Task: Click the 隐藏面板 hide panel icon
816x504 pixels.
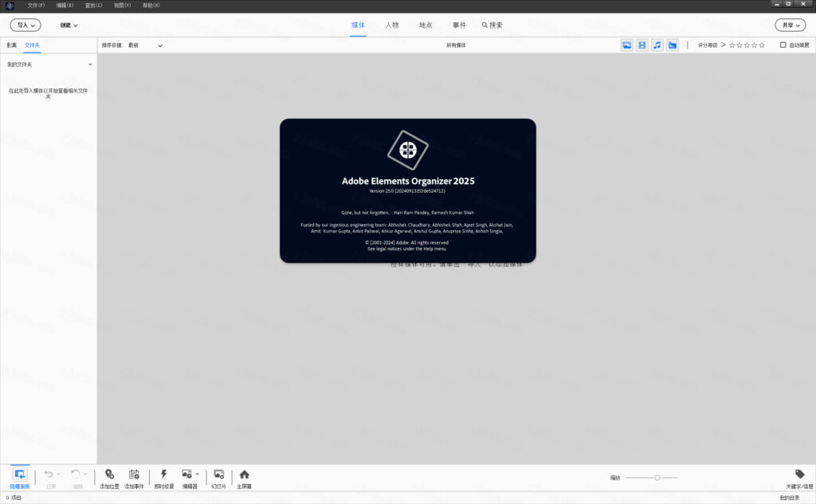Action: click(x=20, y=475)
